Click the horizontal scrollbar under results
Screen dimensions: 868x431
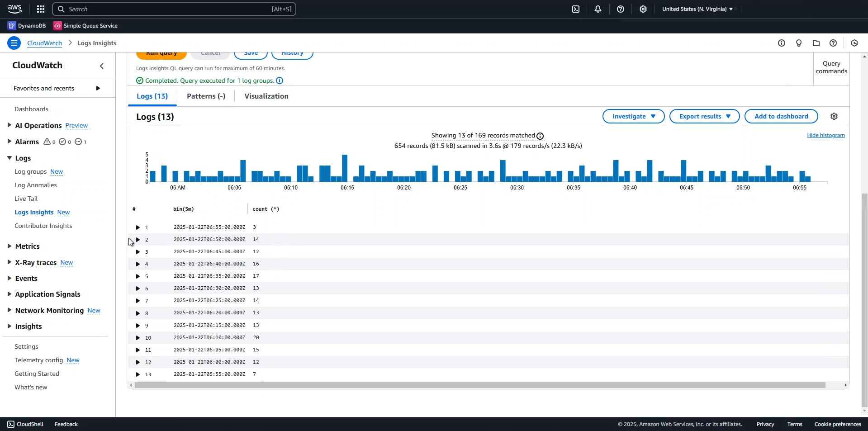pos(479,385)
